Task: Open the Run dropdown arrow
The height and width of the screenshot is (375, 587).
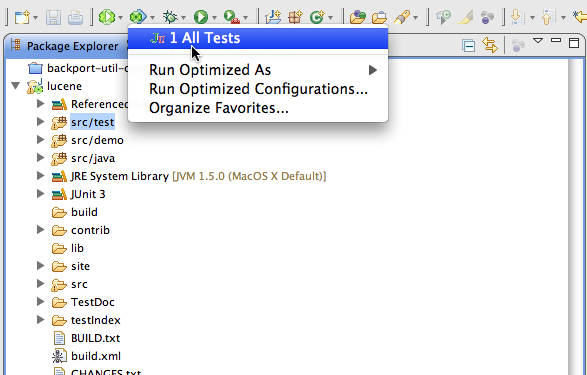Action: (214, 18)
